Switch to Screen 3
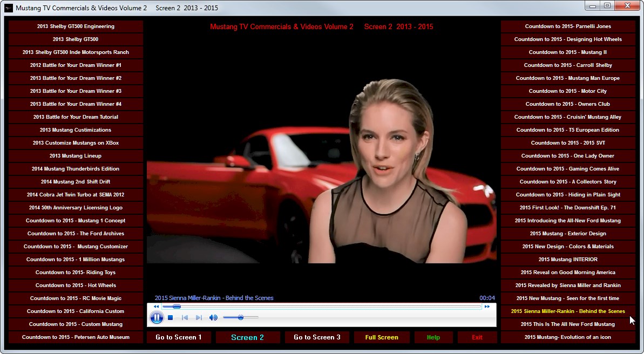The height and width of the screenshot is (354, 644). coord(317,337)
